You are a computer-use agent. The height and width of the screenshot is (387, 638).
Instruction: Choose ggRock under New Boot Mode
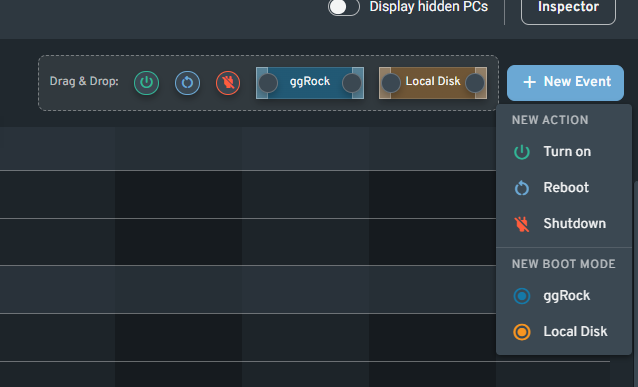[x=564, y=296]
